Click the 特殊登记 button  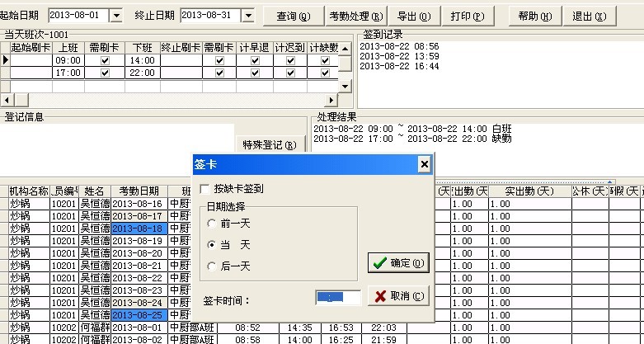point(270,146)
